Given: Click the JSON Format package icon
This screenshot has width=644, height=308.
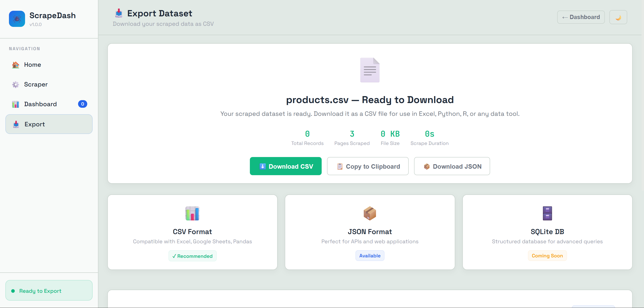Looking at the screenshot, I should [x=370, y=213].
